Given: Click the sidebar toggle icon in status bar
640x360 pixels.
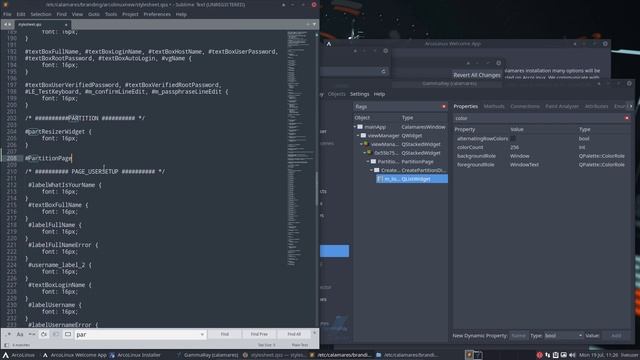Looking at the screenshot, I should (x=6, y=345).
